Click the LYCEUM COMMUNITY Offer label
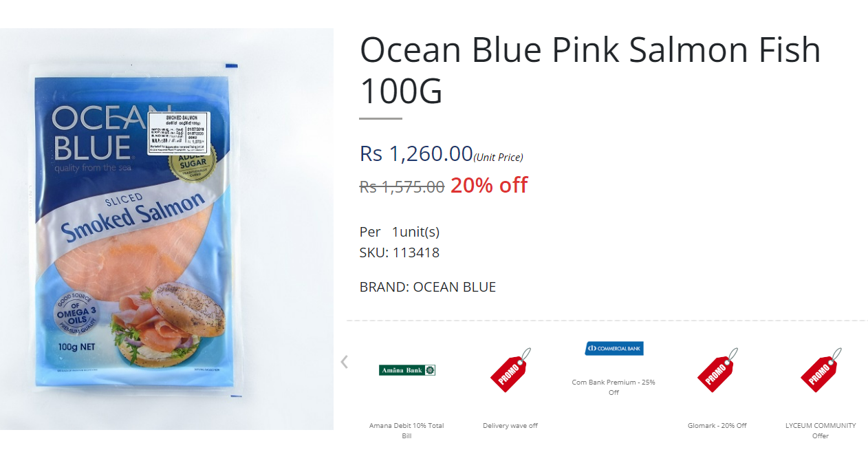 pos(821,431)
